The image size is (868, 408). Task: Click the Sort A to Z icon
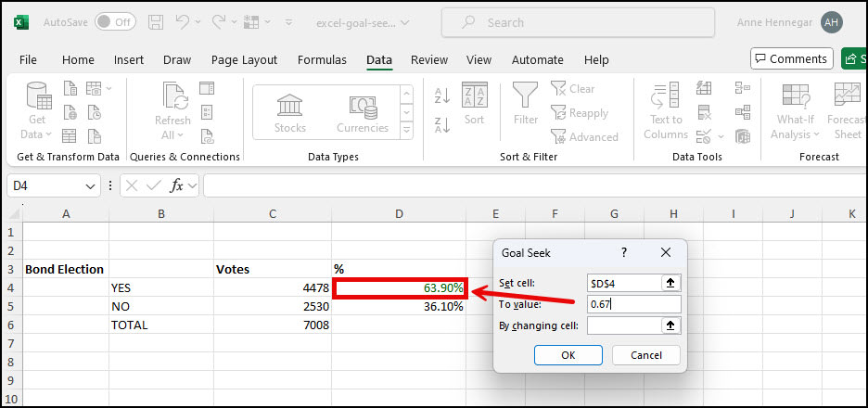coord(442,96)
